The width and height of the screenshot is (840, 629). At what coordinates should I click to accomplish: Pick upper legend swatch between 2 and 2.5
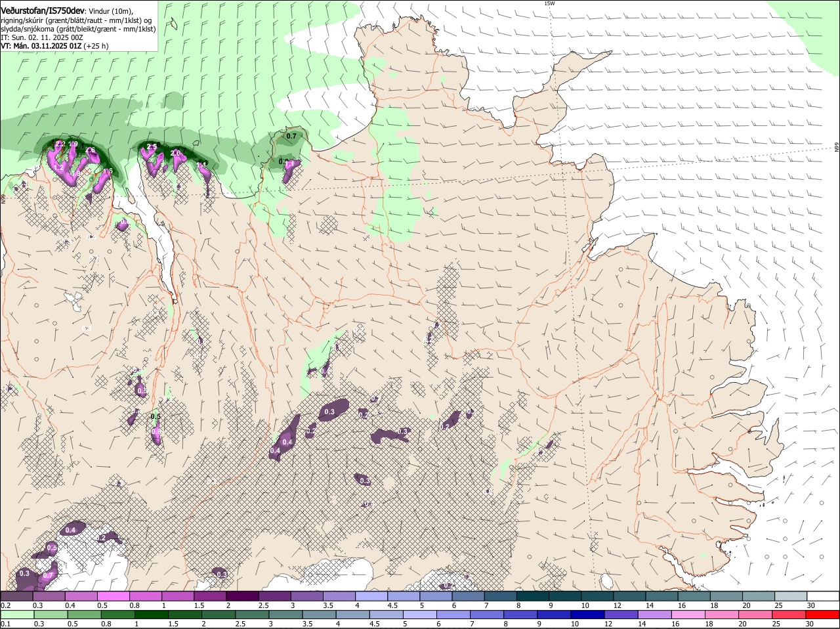coord(243,596)
